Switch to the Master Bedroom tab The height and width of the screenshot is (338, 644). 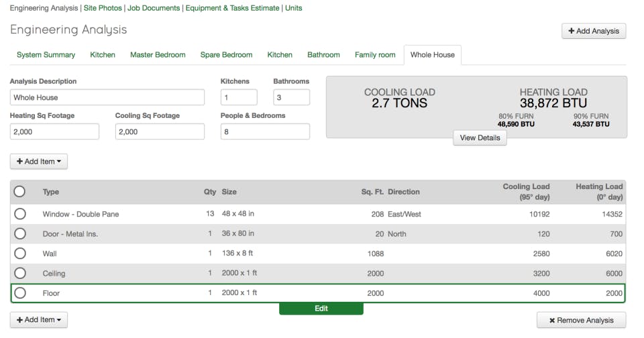[x=158, y=54]
